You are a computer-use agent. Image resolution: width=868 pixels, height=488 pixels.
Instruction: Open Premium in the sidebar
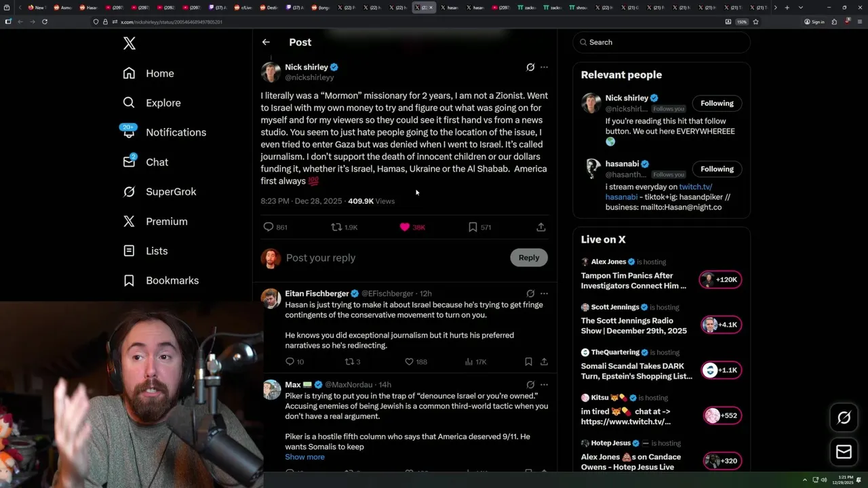pos(155,222)
